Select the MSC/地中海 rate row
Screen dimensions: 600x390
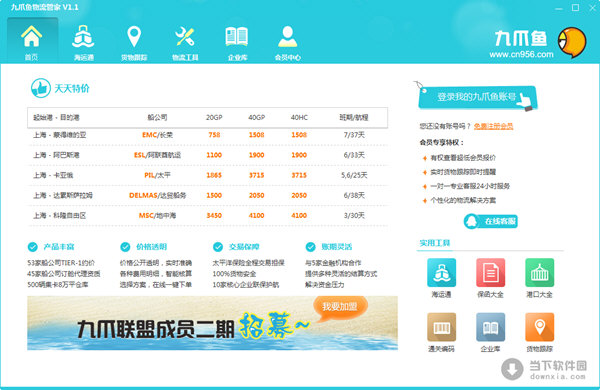click(x=208, y=215)
